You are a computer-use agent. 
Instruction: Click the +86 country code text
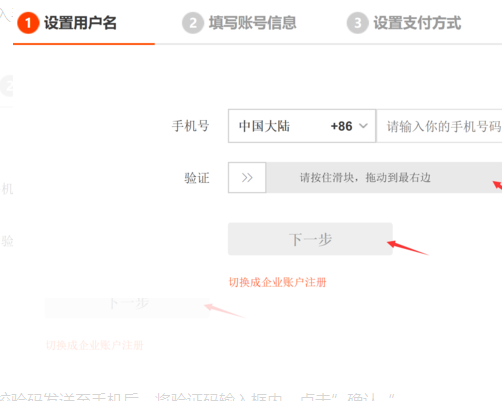(x=341, y=126)
